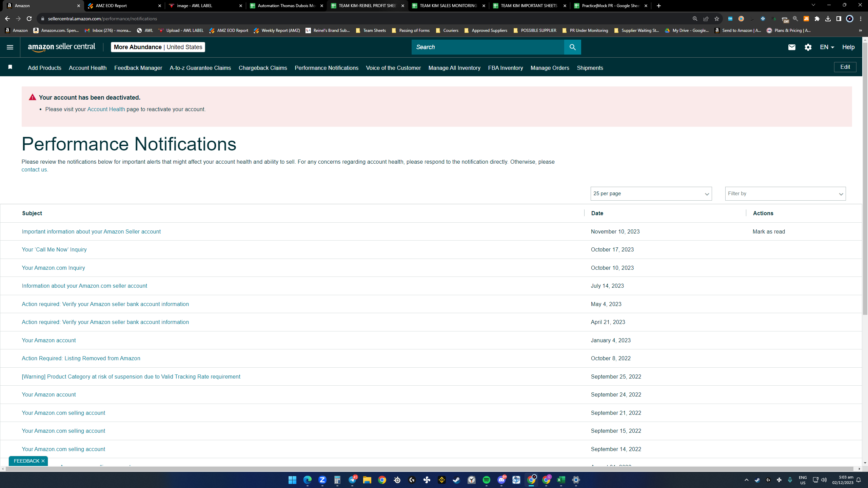Open the Chrome three-dot menu
The width and height of the screenshot is (868, 488).
[861, 19]
